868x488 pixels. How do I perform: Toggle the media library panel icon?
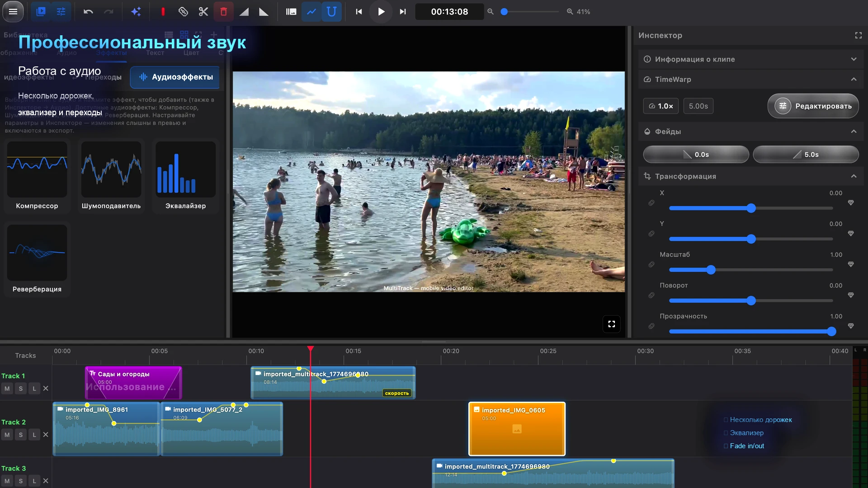click(x=41, y=12)
